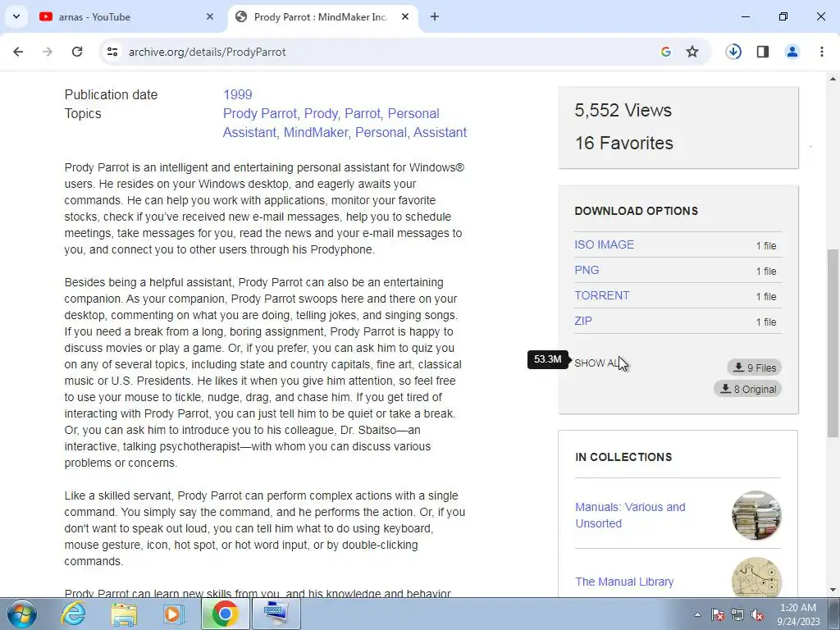
Task: Toggle the Chrome side panel icon
Action: tap(763, 52)
